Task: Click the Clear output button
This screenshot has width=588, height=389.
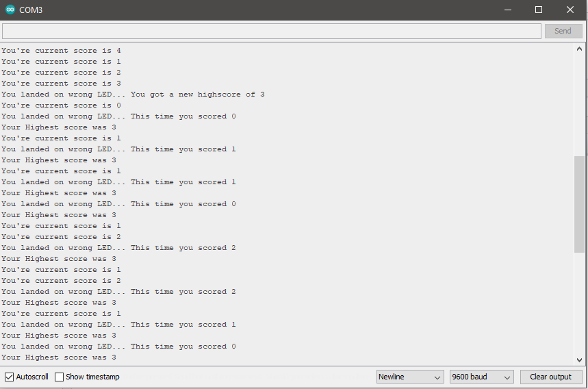Action: pos(550,377)
